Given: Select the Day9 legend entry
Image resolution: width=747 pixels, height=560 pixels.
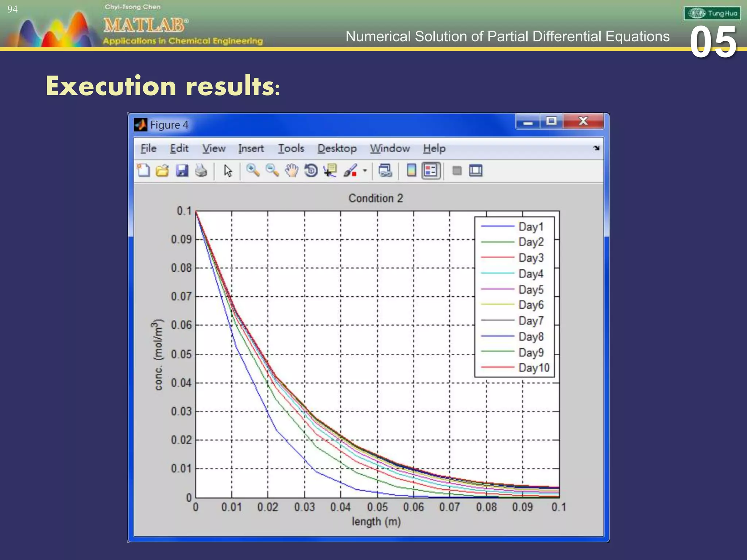Looking at the screenshot, I should coord(512,352).
